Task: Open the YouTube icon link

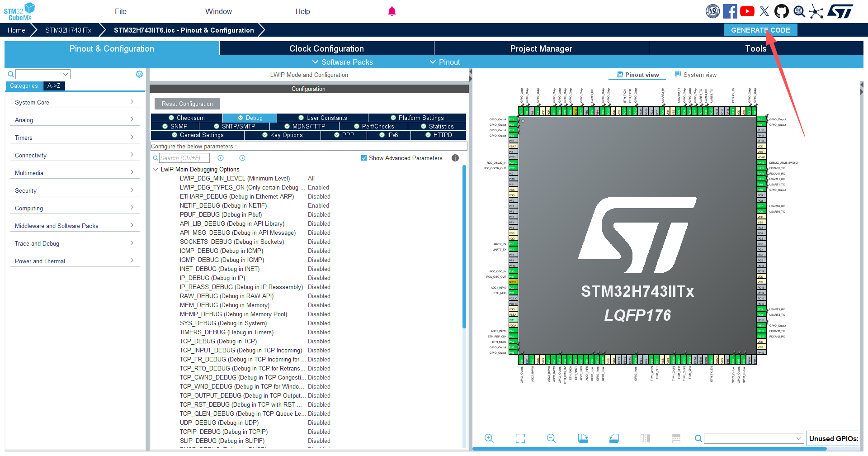Action: point(747,11)
